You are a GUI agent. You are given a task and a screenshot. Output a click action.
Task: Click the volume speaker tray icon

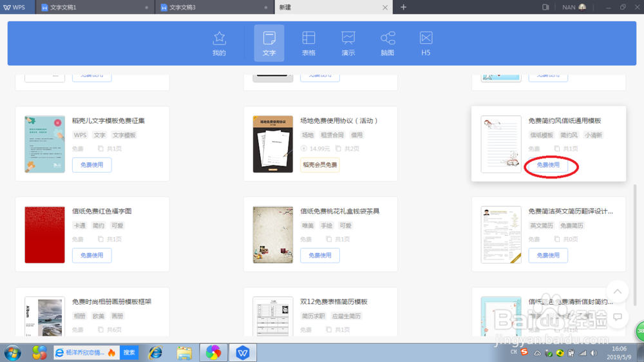coord(594,353)
